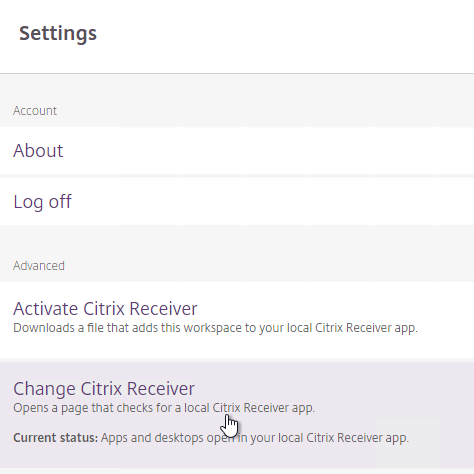Screen dimensions: 474x474
Task: Click the Change Citrix Receiver title
Action: [x=104, y=389]
